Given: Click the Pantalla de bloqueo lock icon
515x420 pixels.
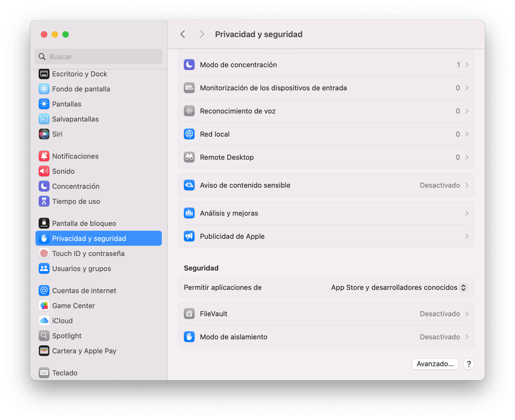Looking at the screenshot, I should [44, 223].
